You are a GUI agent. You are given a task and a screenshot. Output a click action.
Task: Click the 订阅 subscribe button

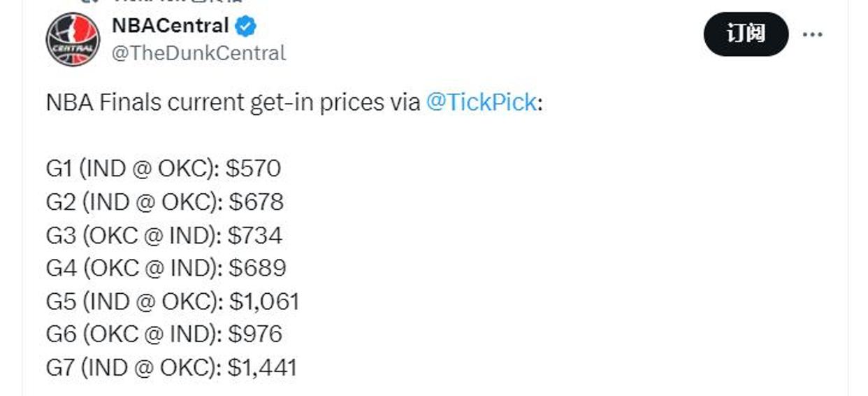746,34
